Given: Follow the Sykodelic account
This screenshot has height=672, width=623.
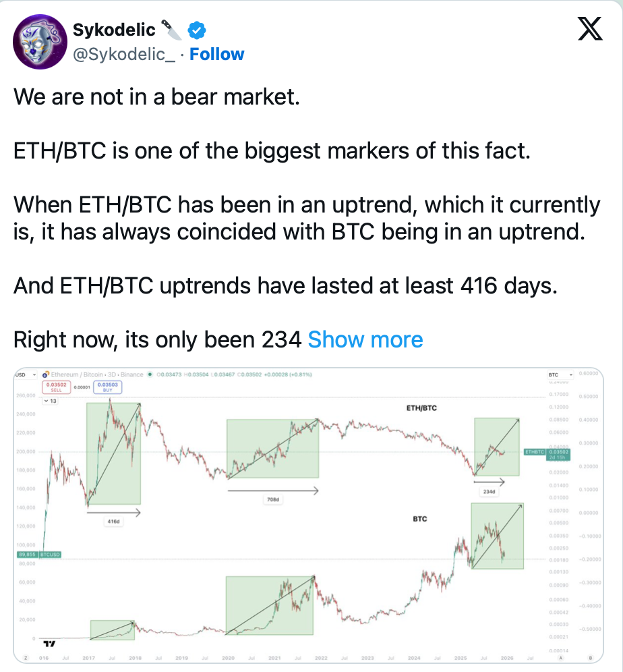Looking at the screenshot, I should pos(216,54).
